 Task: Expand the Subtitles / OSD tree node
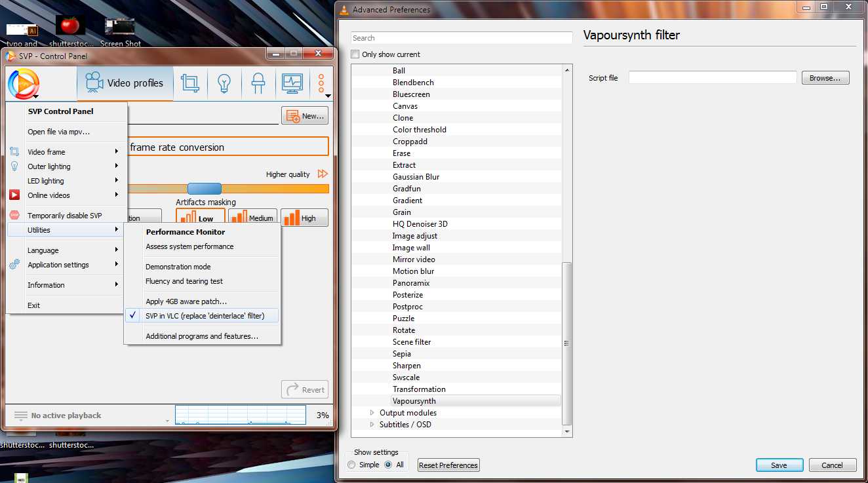(x=372, y=425)
